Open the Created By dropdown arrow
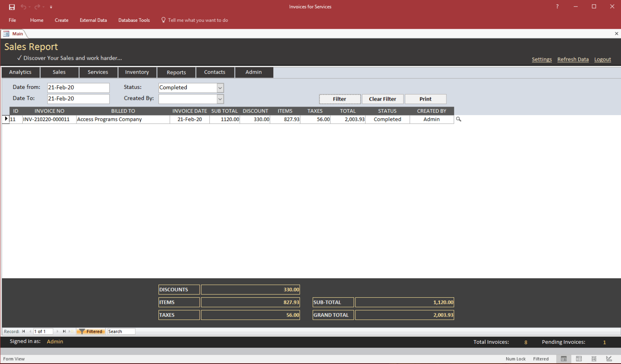 220,99
